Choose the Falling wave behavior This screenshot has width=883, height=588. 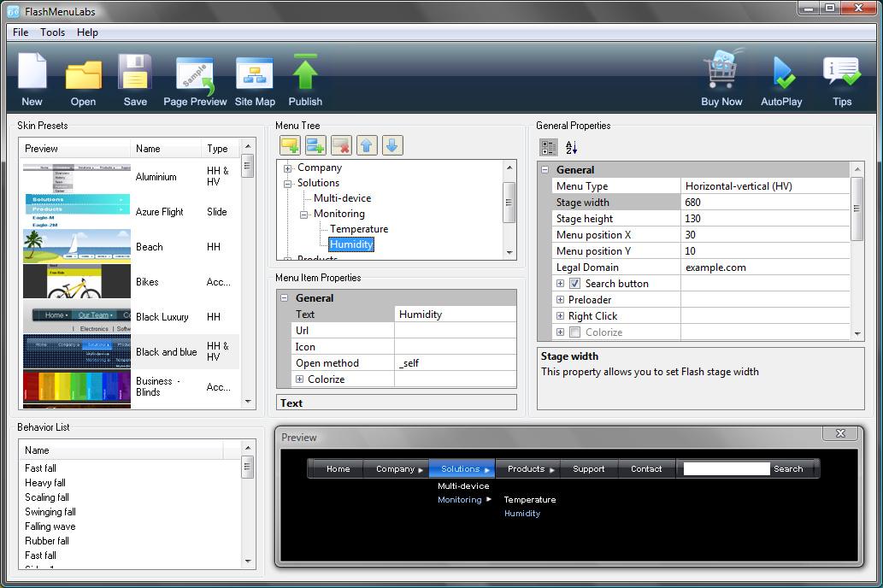tap(50, 526)
